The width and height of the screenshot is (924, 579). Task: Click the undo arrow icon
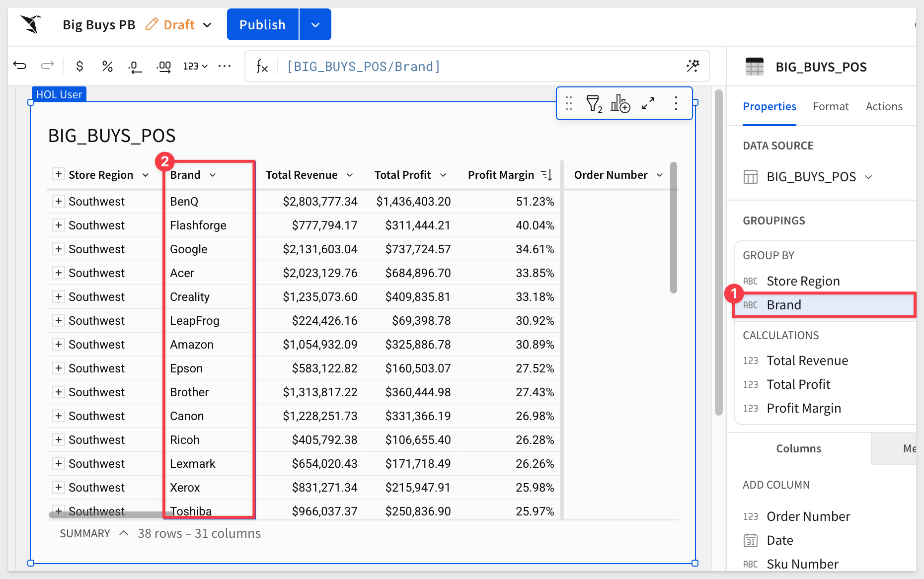[20, 66]
